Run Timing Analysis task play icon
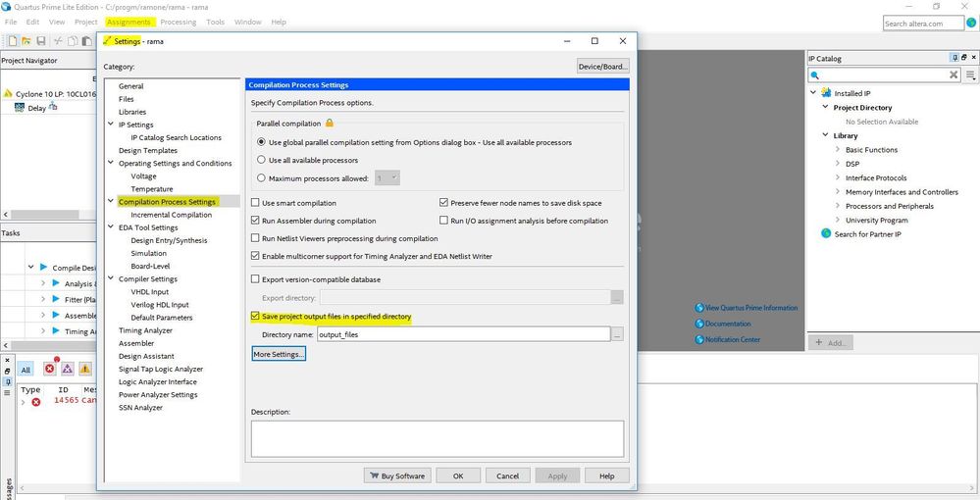The image size is (980, 500). click(56, 330)
